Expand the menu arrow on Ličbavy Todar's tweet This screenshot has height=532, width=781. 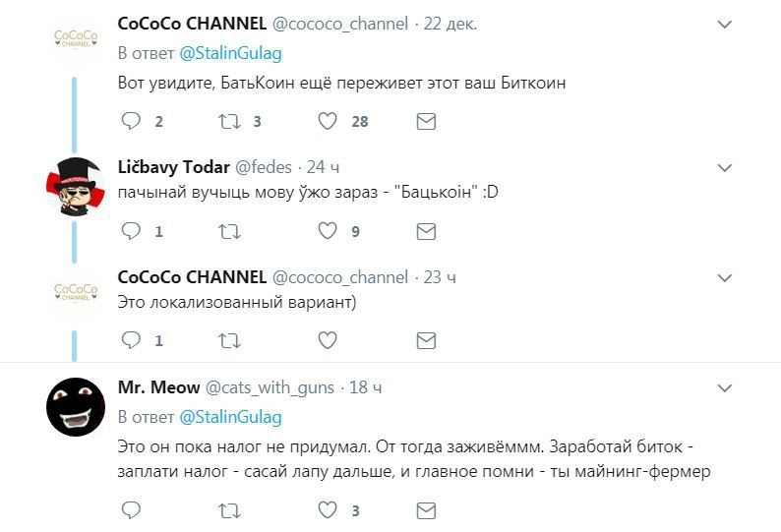(x=724, y=167)
